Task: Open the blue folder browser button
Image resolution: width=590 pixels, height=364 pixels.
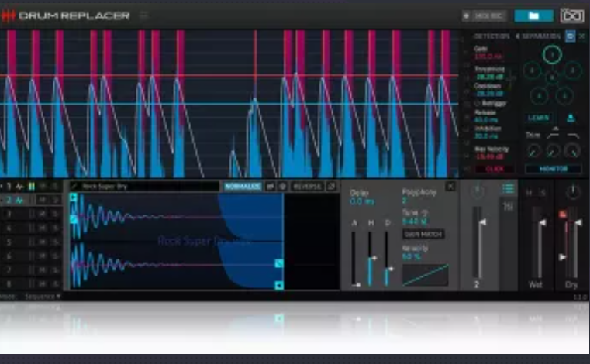Action: 533,15
